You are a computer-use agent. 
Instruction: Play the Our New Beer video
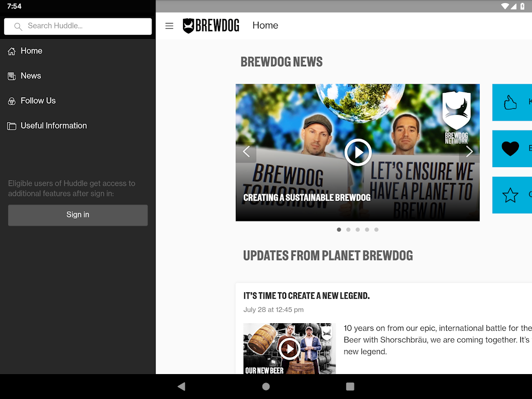point(289,349)
